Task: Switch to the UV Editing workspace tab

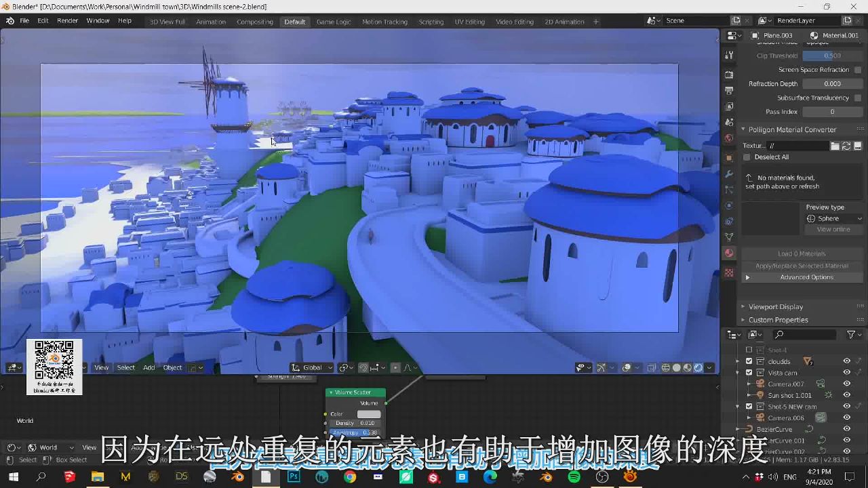Action: pos(469,22)
